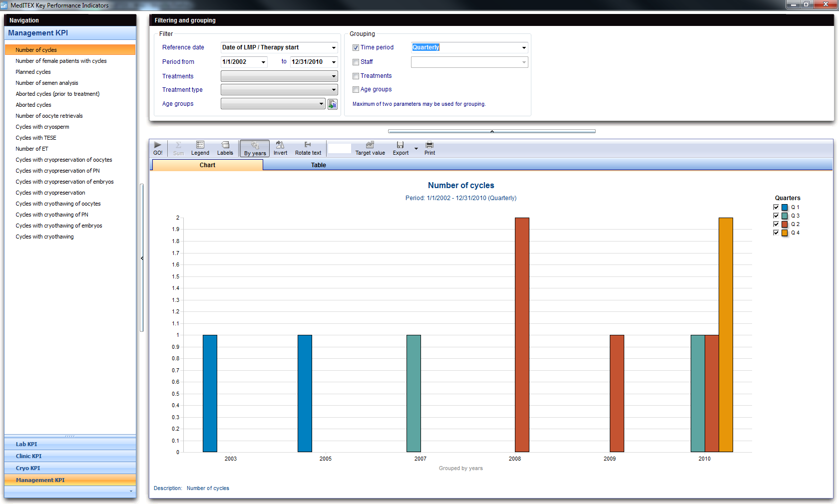Show data Labels on chart

[225, 148]
